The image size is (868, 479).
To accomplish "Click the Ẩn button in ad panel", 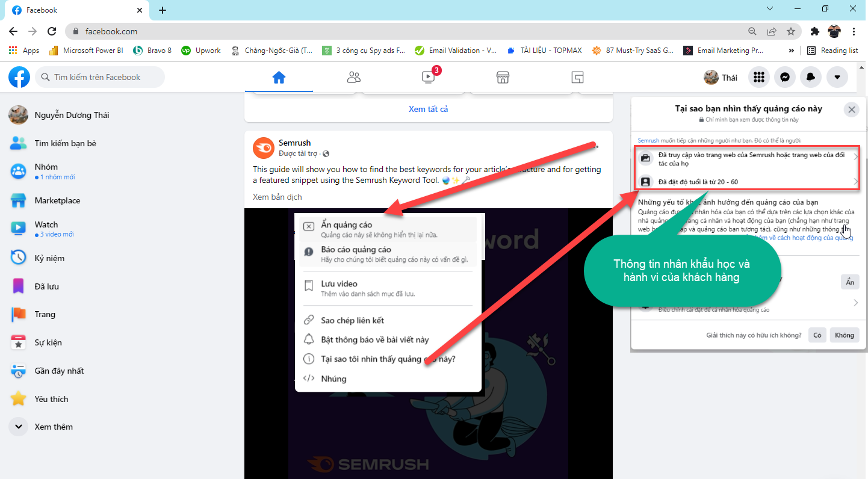I will 849,282.
